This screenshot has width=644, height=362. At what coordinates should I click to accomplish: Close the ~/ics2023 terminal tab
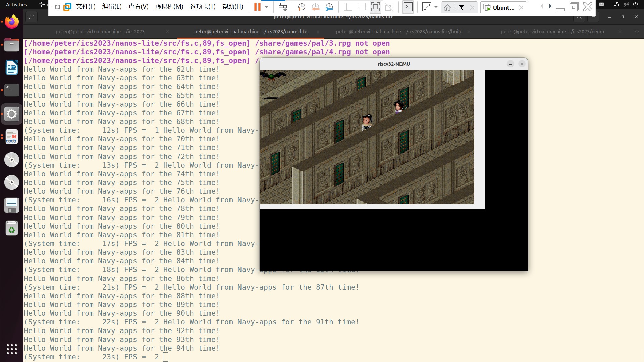point(167,32)
